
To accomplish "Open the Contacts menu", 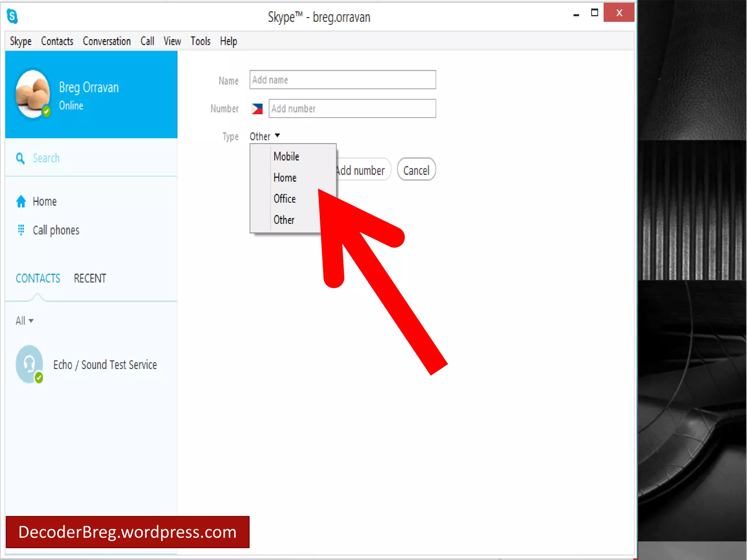I will 57,41.
